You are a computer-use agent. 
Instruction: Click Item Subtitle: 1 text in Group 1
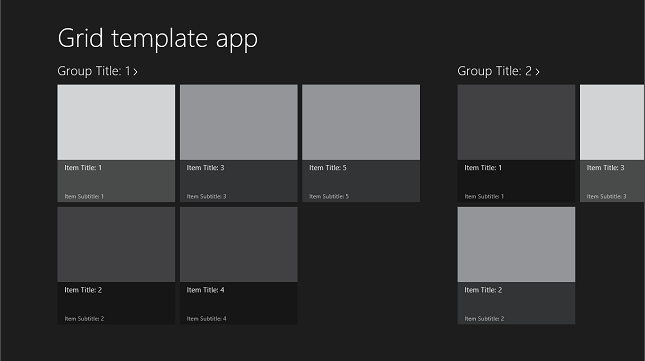pyautogui.click(x=84, y=197)
